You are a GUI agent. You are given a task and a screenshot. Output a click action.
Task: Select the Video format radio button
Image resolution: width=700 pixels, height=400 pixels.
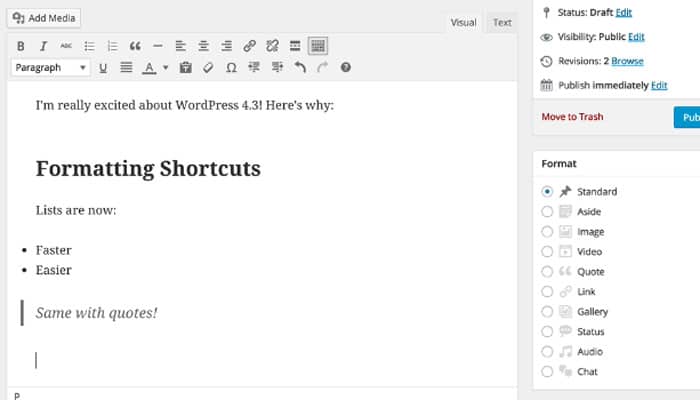(546, 252)
